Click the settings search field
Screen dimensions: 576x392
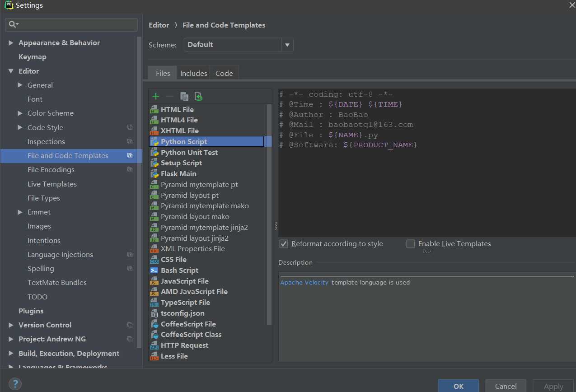pyautogui.click(x=71, y=24)
